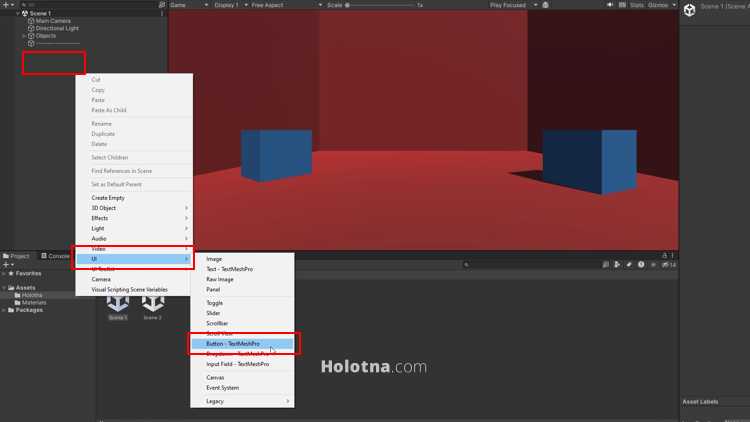
Task: Click the Hierarchy search field
Action: [88, 5]
